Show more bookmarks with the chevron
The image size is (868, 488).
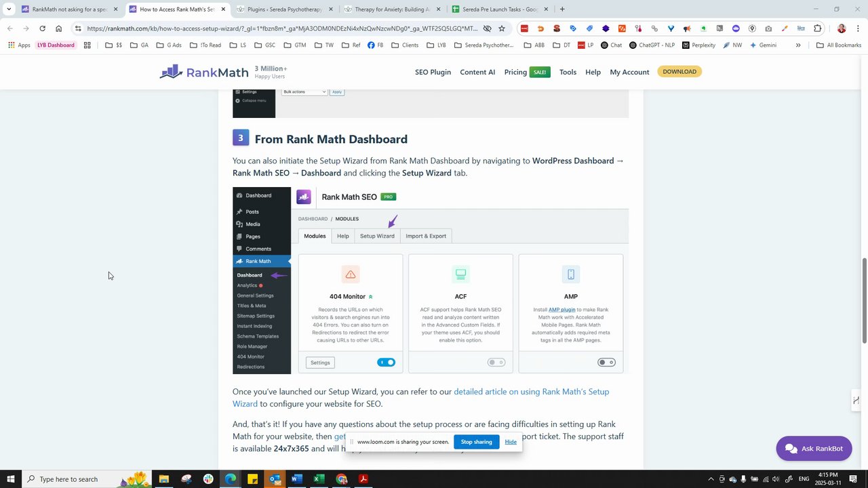pos(798,45)
